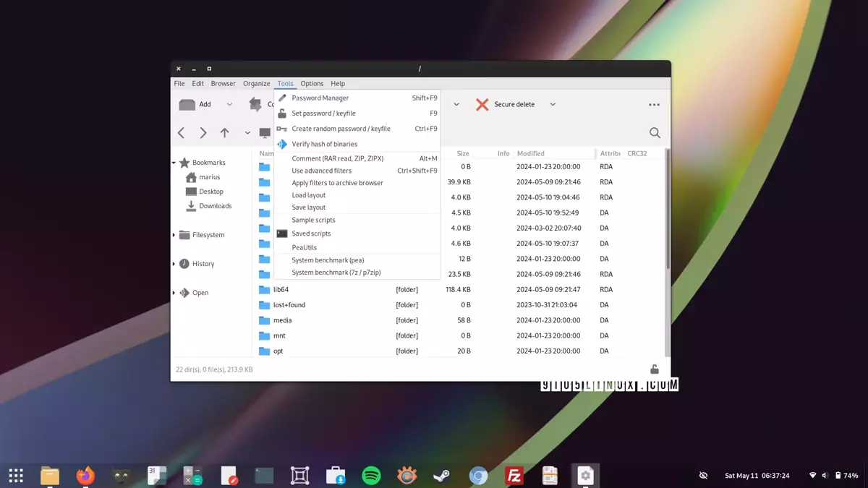Click the Secure delete red X icon
868x488 pixels.
(x=482, y=104)
